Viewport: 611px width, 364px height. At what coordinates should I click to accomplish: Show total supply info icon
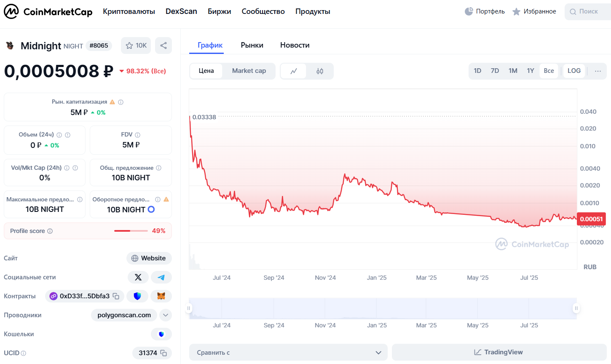158,168
